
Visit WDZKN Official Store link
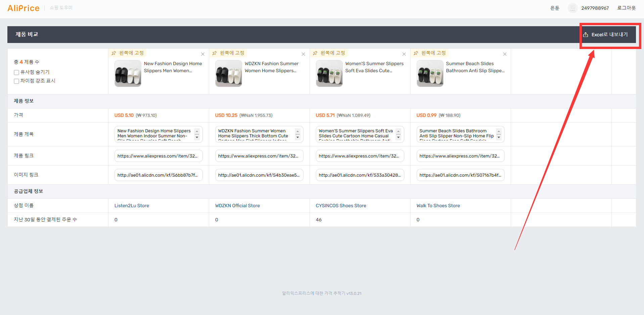tap(237, 206)
